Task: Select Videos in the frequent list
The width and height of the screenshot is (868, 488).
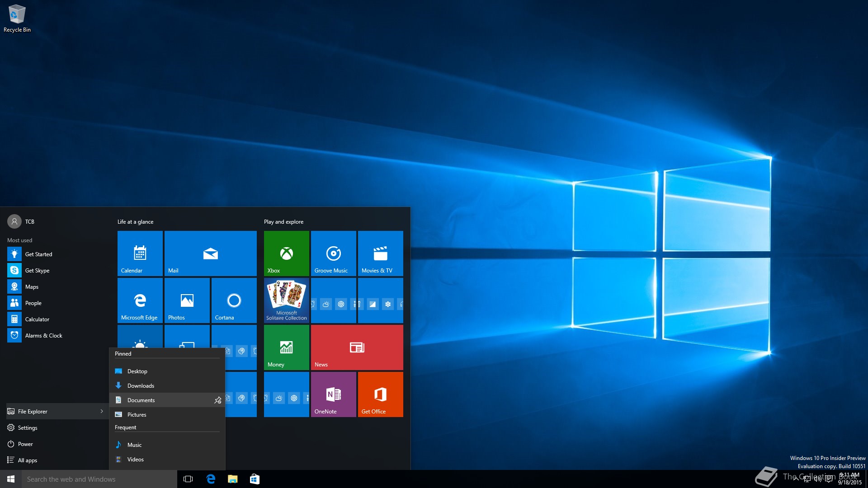Action: pos(167,459)
